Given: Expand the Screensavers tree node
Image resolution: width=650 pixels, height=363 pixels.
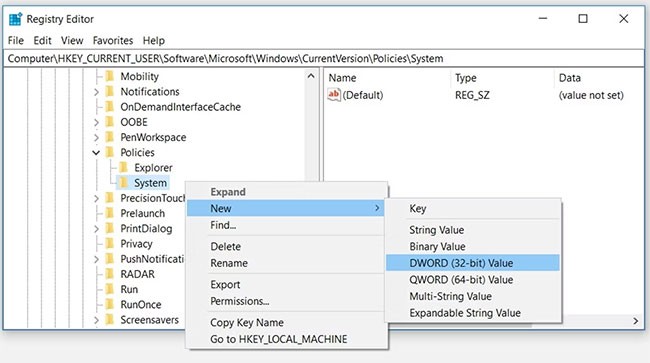Looking at the screenshot, I should pyautogui.click(x=96, y=320).
